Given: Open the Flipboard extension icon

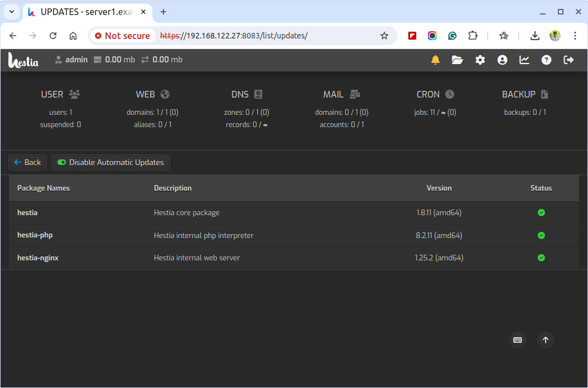Looking at the screenshot, I should (x=412, y=36).
